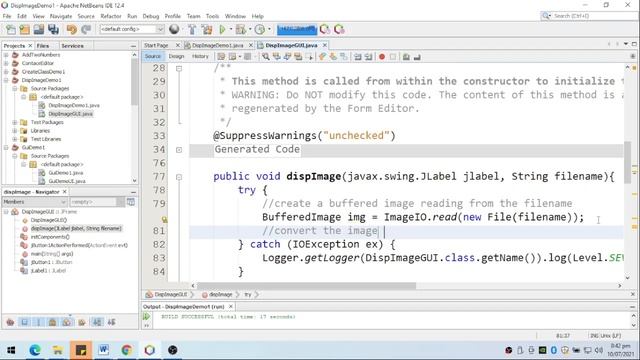Toggle show non-public members filter in Navigator

click(53, 322)
